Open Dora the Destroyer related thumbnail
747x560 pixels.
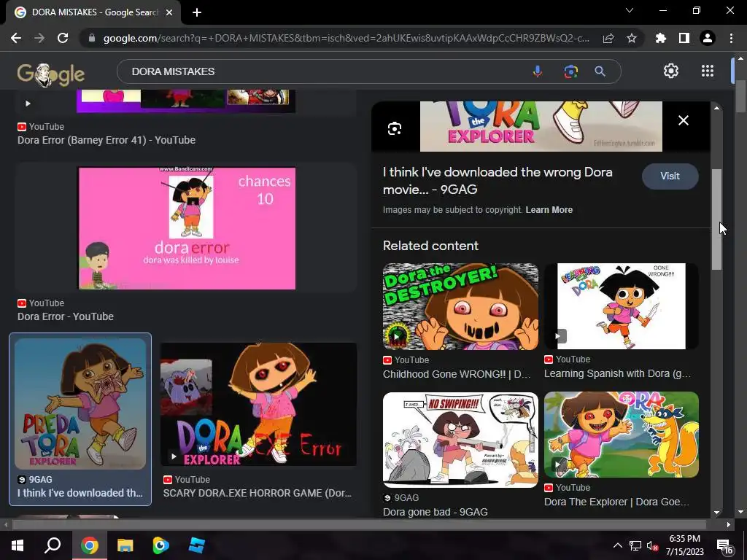pos(460,307)
